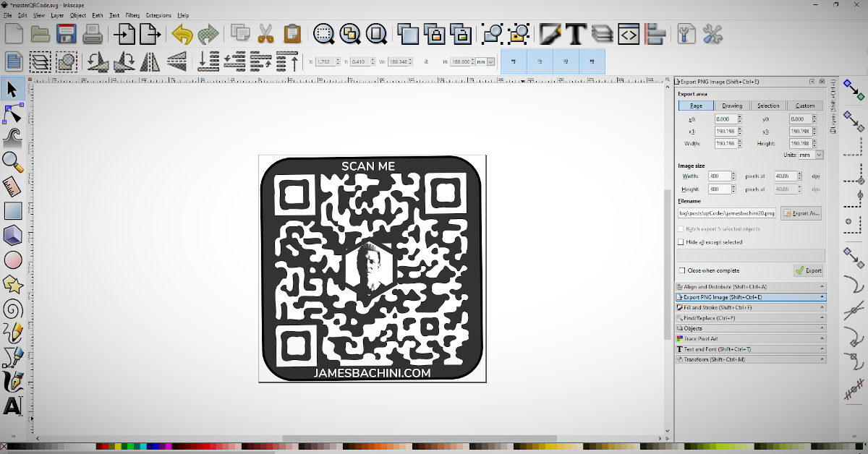Click the Undo arrow icon
The height and width of the screenshot is (454, 868).
click(182, 33)
